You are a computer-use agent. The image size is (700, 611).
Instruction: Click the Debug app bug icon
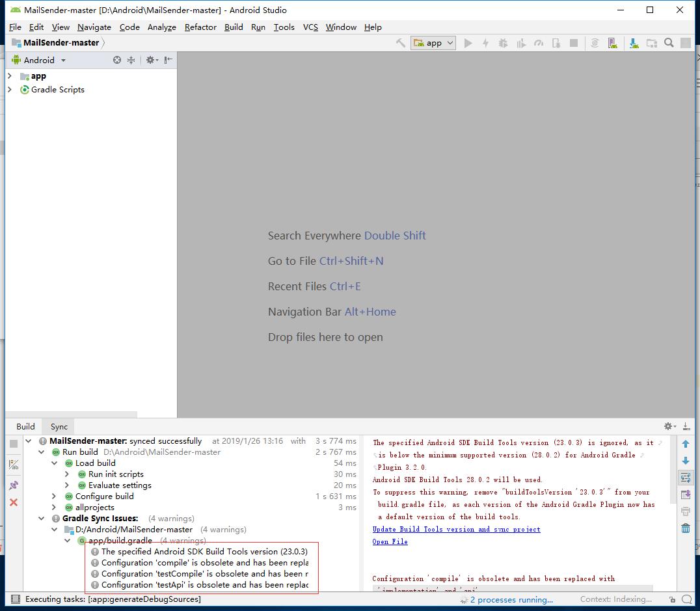pos(503,43)
